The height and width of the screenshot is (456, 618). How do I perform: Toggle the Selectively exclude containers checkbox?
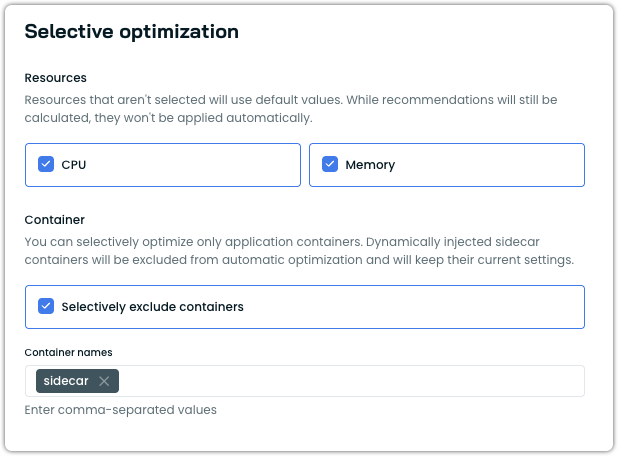point(46,307)
